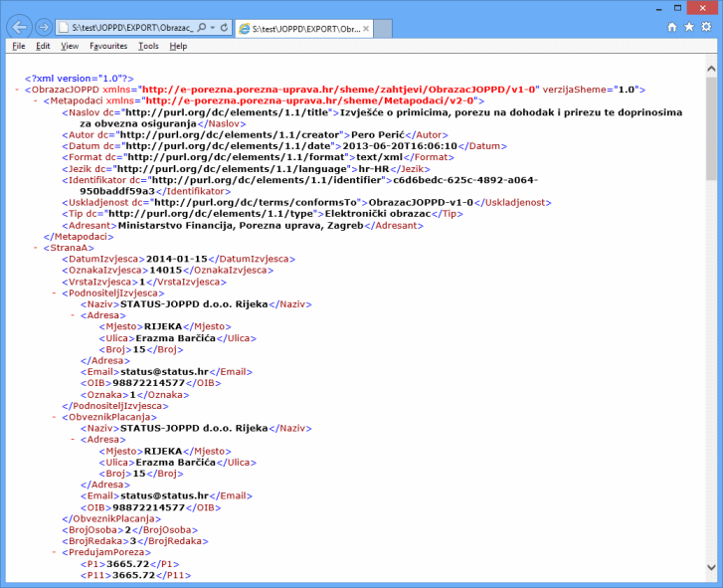Open a new blank tab button
This screenshot has width=723, height=588.
click(383, 29)
